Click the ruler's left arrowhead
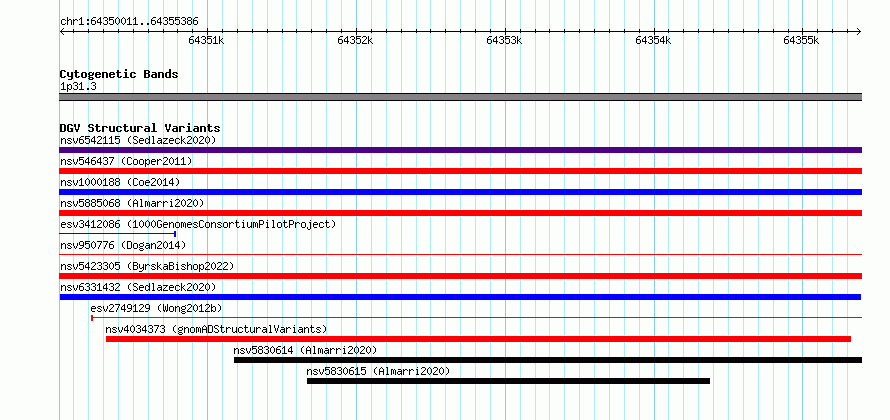The image size is (890, 420). point(62,31)
